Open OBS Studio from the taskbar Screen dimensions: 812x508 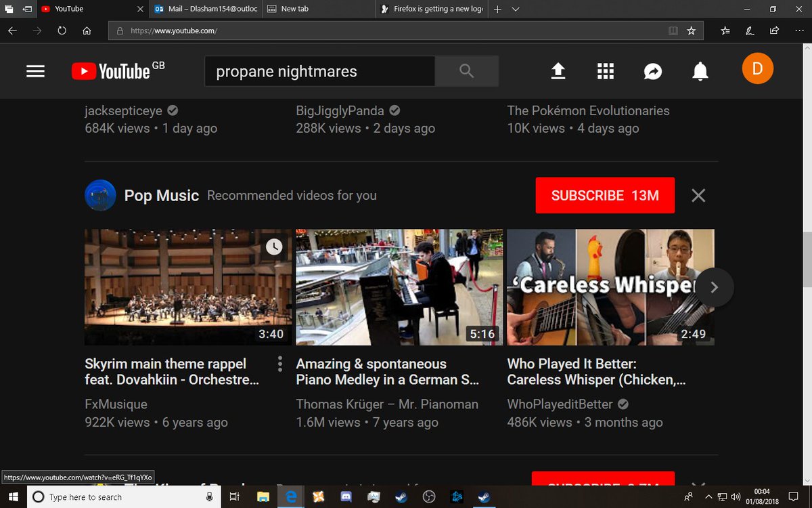click(x=429, y=496)
